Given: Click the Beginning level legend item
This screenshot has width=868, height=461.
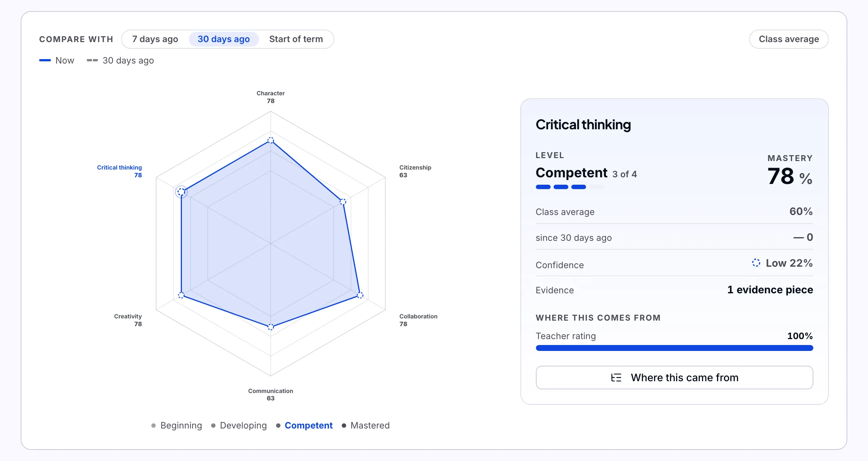Looking at the screenshot, I should [x=177, y=426].
